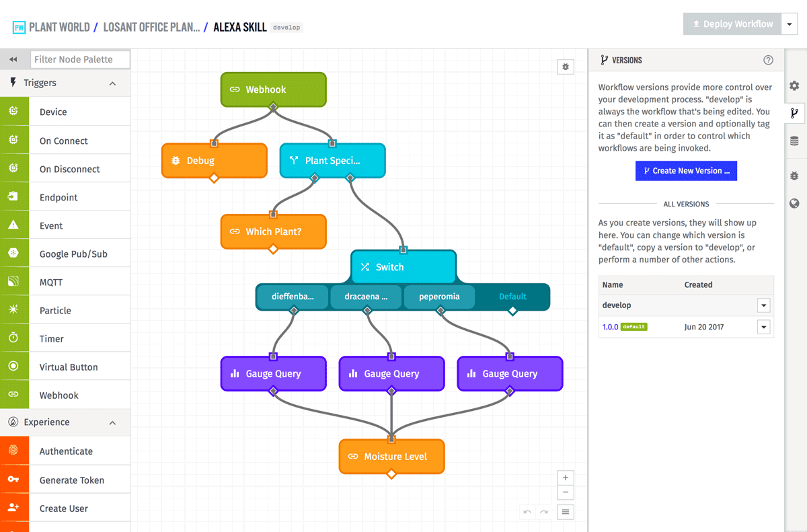This screenshot has width=807, height=532.
Task: Collapse the Experience section
Action: coord(113,422)
